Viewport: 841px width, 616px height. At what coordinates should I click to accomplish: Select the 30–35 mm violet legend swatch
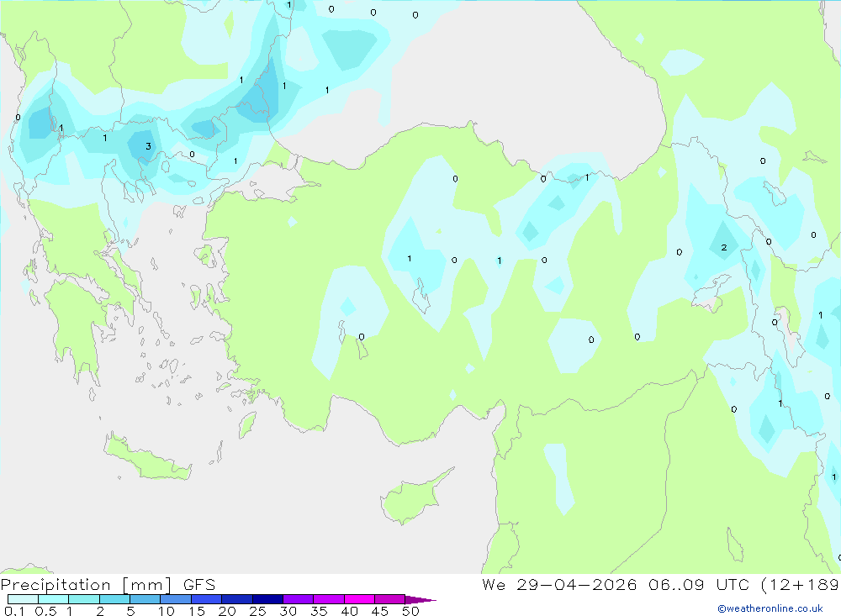(299, 599)
